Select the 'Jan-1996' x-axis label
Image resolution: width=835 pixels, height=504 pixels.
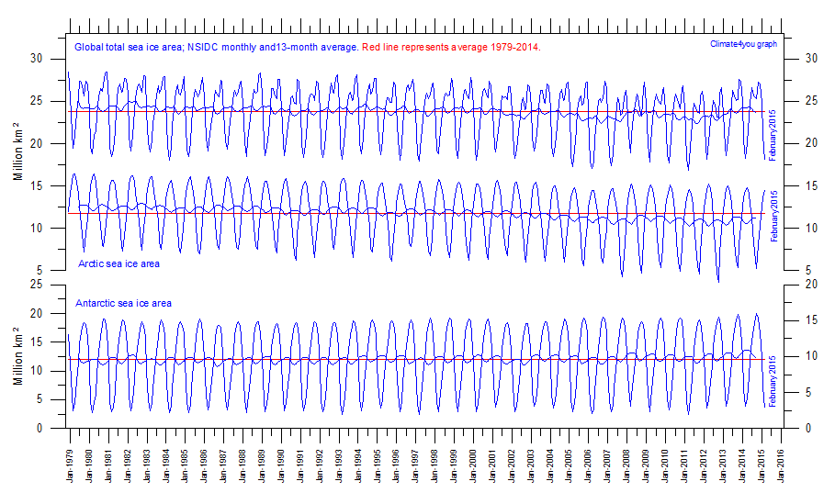tap(396, 466)
